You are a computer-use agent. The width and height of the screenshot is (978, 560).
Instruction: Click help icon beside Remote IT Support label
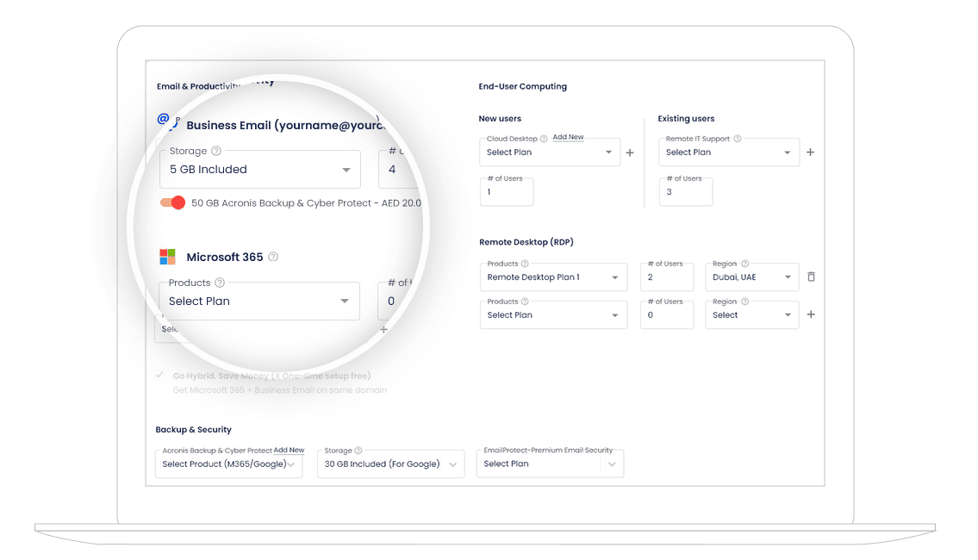[x=738, y=139]
